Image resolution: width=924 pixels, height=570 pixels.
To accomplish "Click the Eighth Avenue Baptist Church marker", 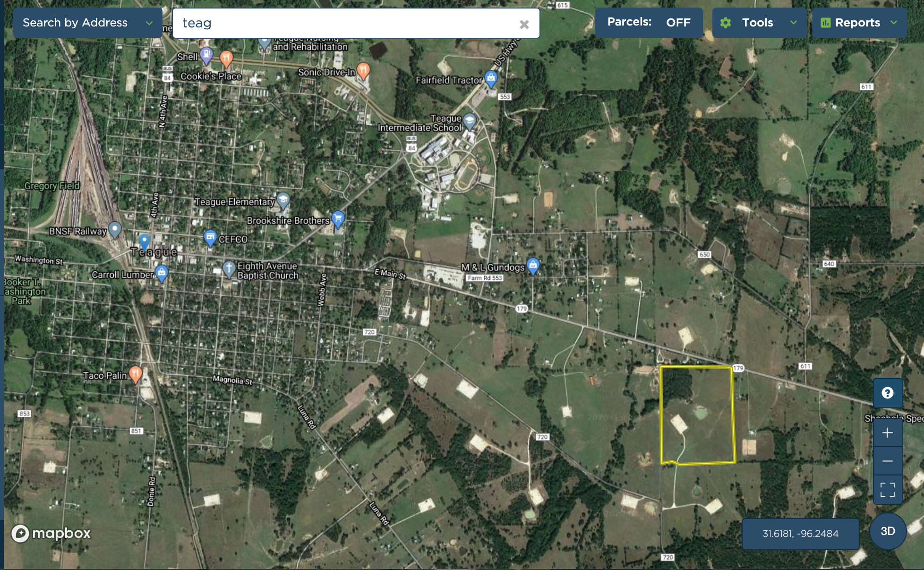I will click(229, 269).
